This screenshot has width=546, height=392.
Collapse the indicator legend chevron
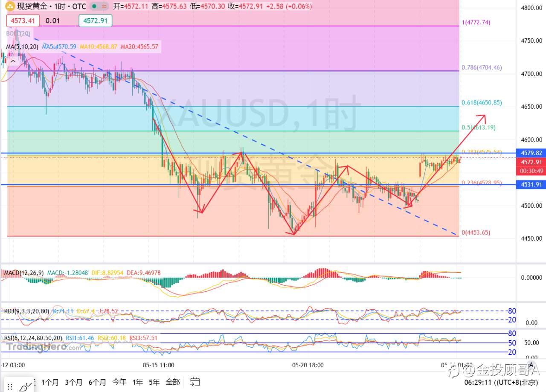click(x=13, y=61)
